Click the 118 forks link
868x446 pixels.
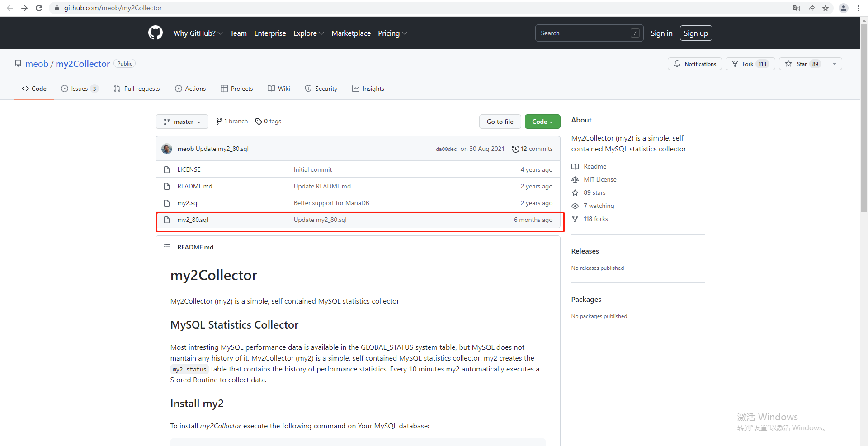click(x=590, y=219)
